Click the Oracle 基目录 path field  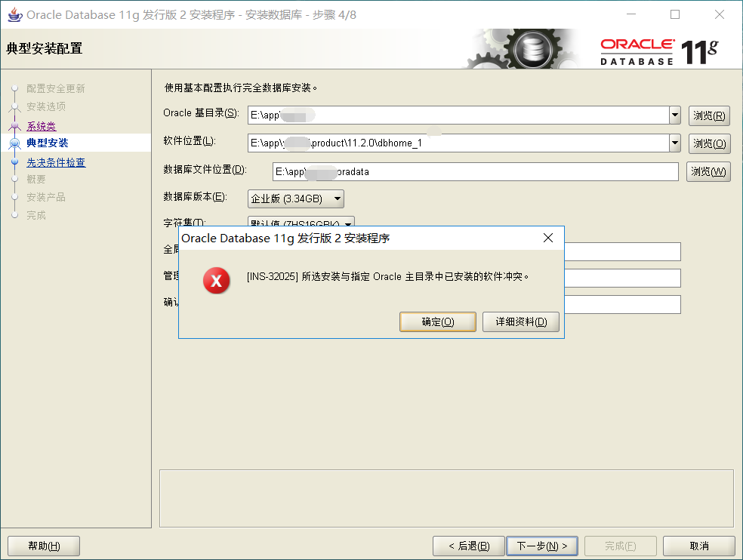458,115
